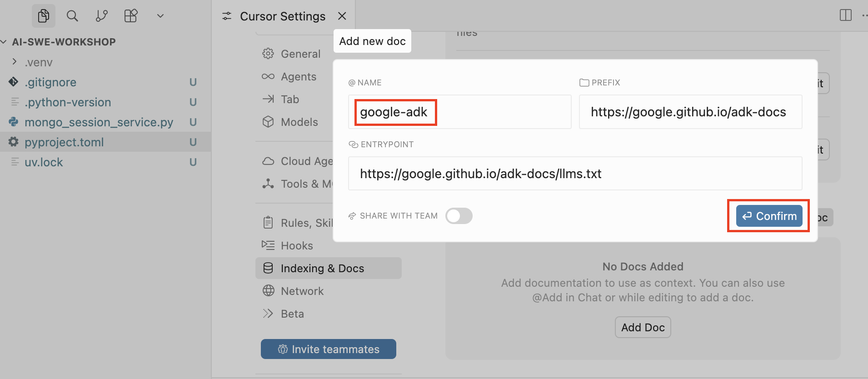This screenshot has width=868, height=379.
Task: Focus the ENTRYPOINT llms.txt URL field
Action: (575, 174)
